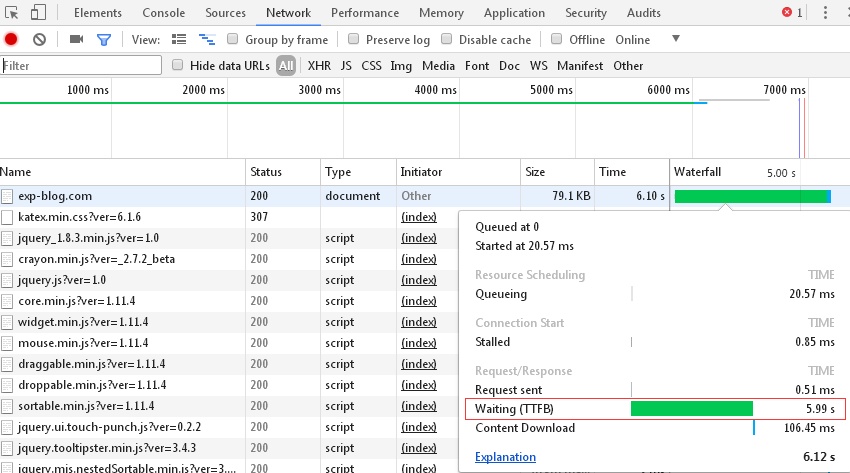850x473 pixels.
Task: Select the inspect element cursor icon
Action: point(11,12)
